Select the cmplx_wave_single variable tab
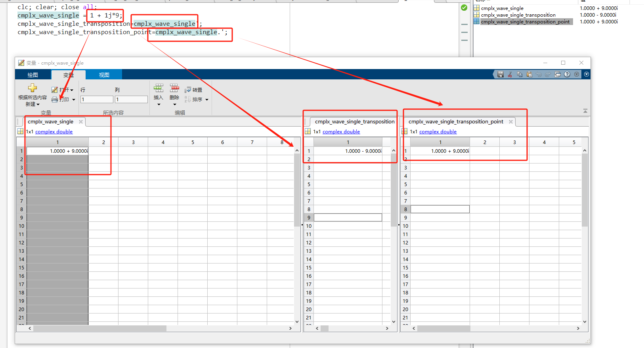Image resolution: width=644 pixels, height=348 pixels. coord(50,122)
